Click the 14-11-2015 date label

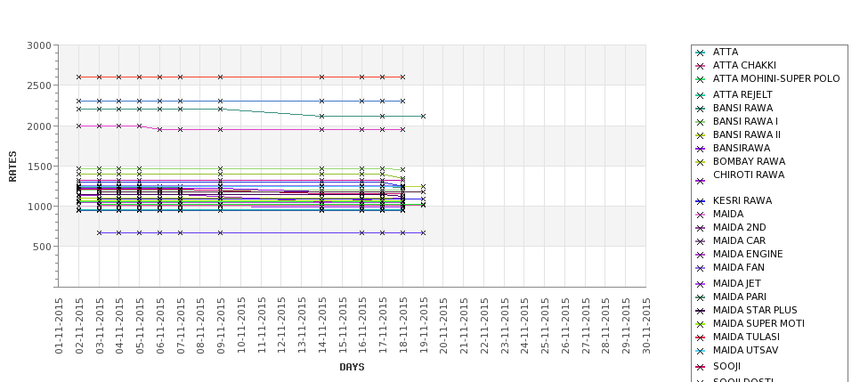point(322,326)
